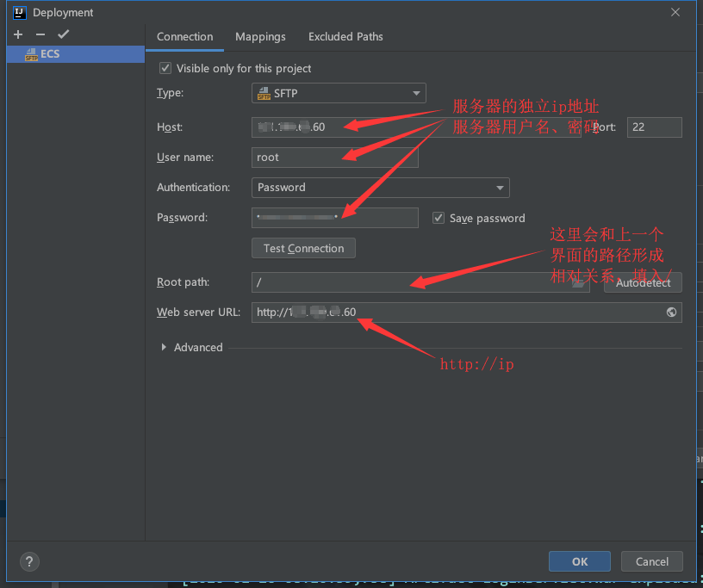Confirm with the OK button
This screenshot has width=703, height=588.
579,561
